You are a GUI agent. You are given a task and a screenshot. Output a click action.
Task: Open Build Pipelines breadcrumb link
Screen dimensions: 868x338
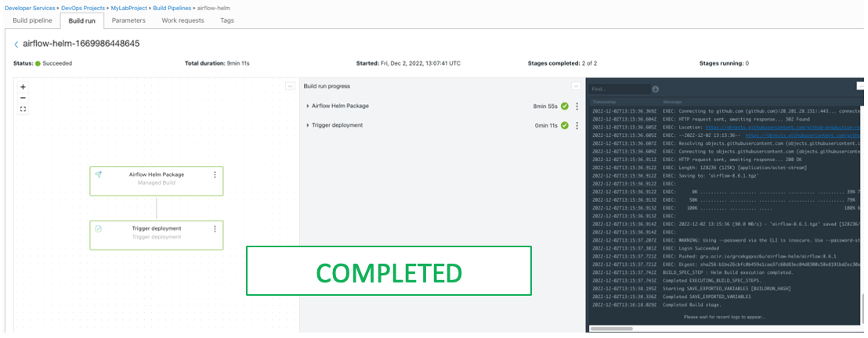(173, 9)
